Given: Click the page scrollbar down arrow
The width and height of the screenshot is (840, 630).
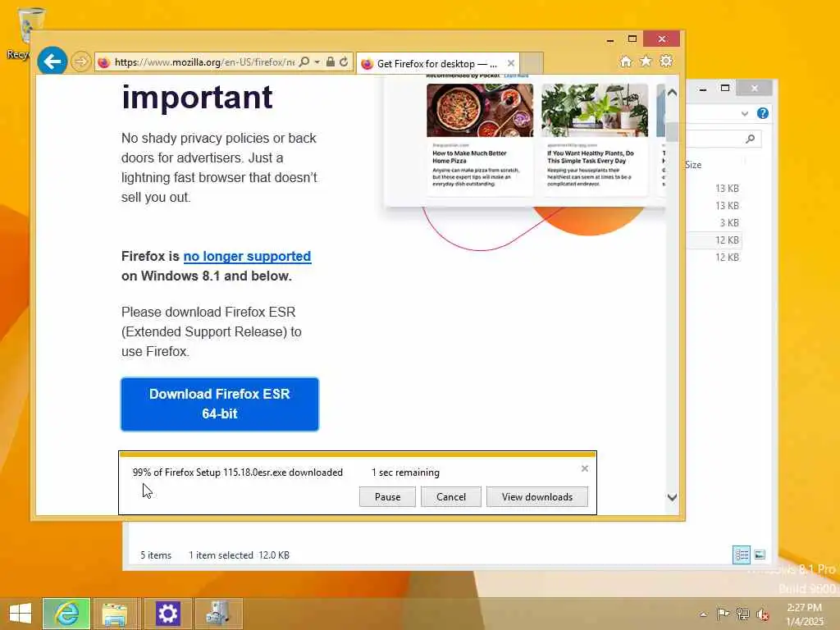Looking at the screenshot, I should pos(673,497).
